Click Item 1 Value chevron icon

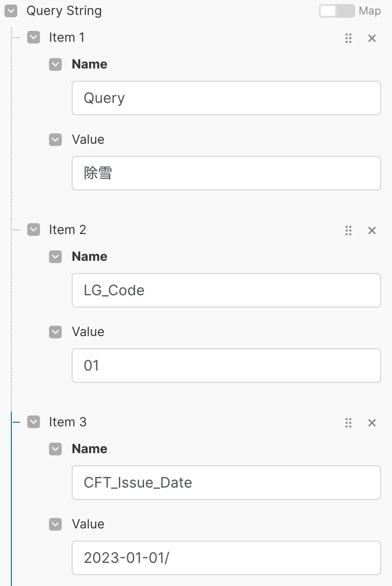coord(55,139)
